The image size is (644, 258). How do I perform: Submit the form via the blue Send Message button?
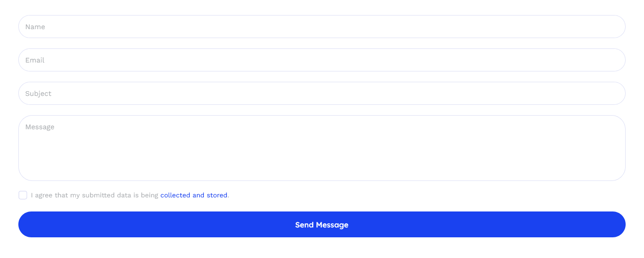[x=322, y=225]
